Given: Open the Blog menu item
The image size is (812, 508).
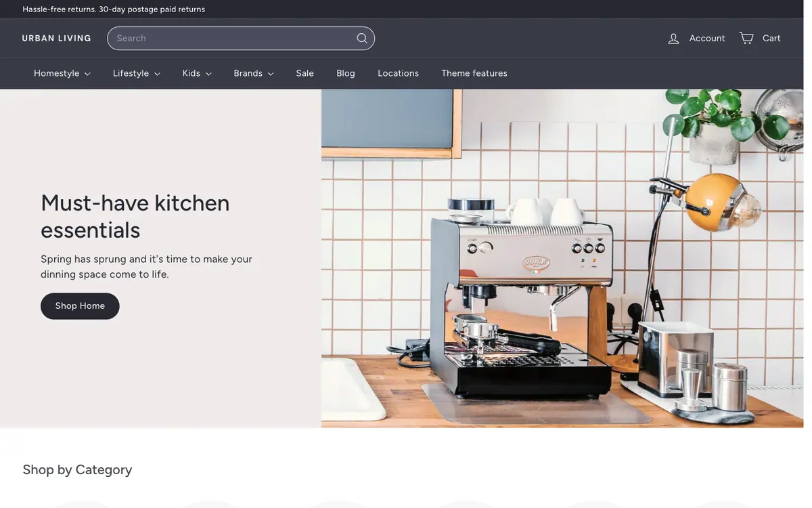Looking at the screenshot, I should tap(346, 73).
